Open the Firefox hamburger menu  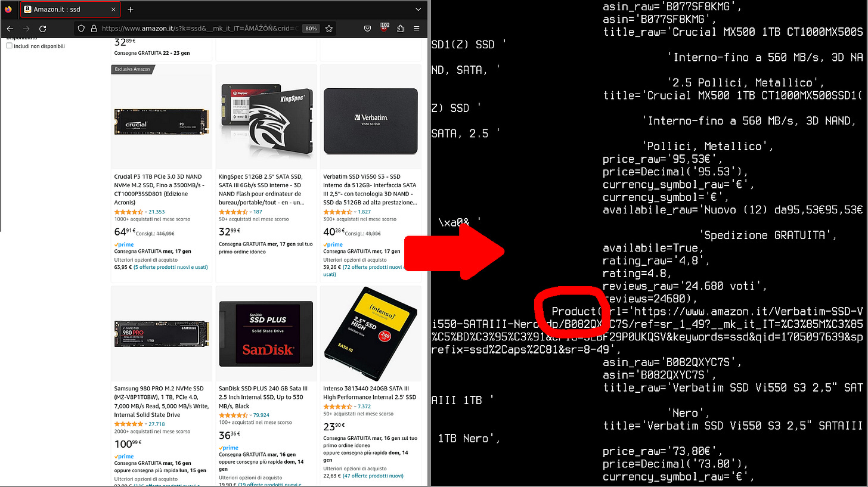click(417, 28)
